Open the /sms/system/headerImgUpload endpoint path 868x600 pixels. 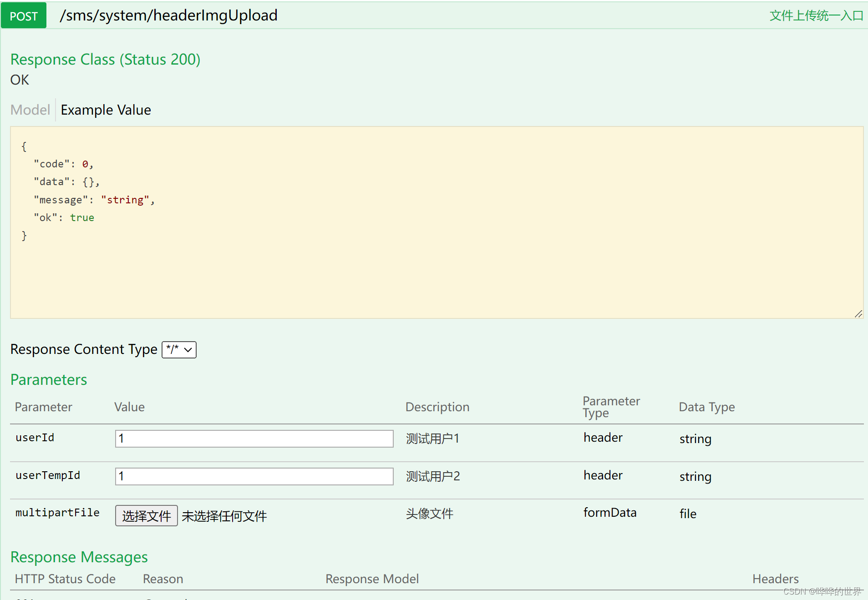tap(168, 15)
